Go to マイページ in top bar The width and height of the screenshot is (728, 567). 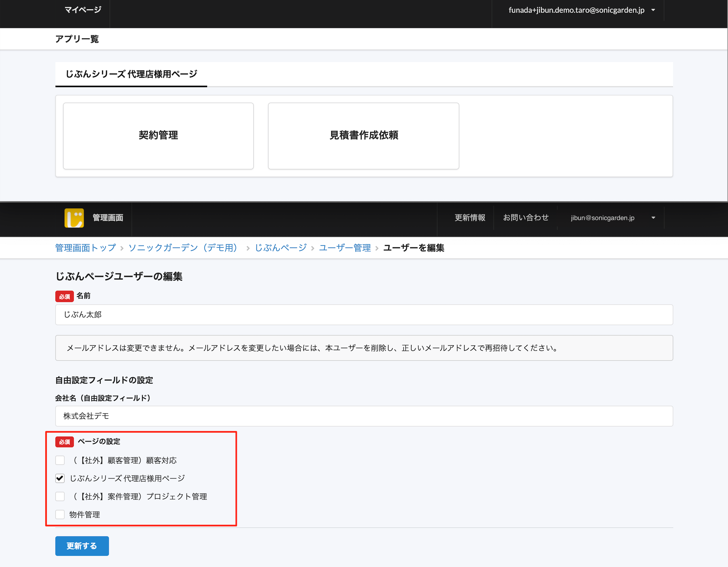click(x=83, y=10)
